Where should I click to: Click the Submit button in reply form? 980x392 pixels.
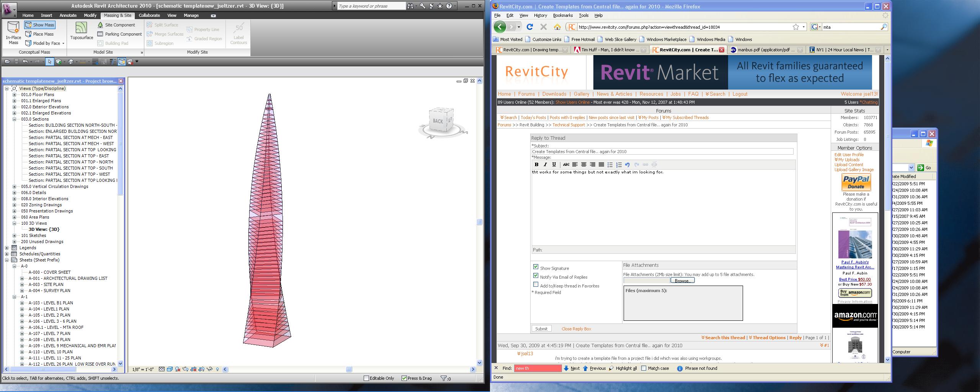541,328
